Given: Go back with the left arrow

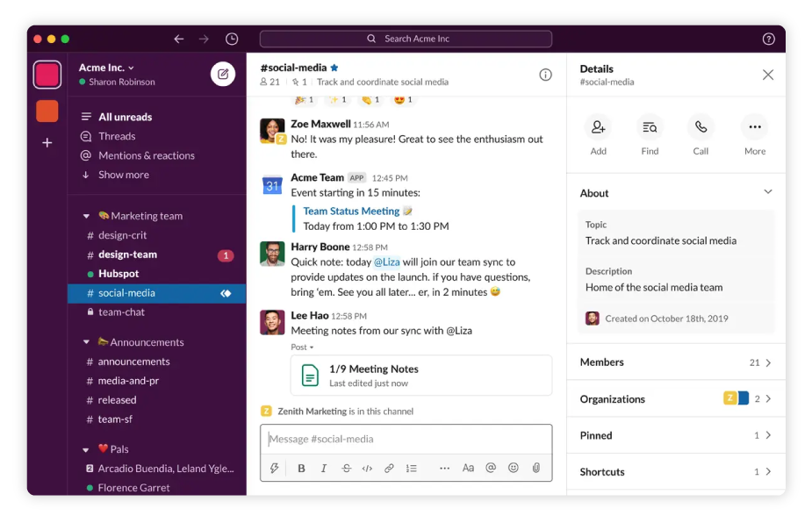Looking at the screenshot, I should pyautogui.click(x=179, y=39).
